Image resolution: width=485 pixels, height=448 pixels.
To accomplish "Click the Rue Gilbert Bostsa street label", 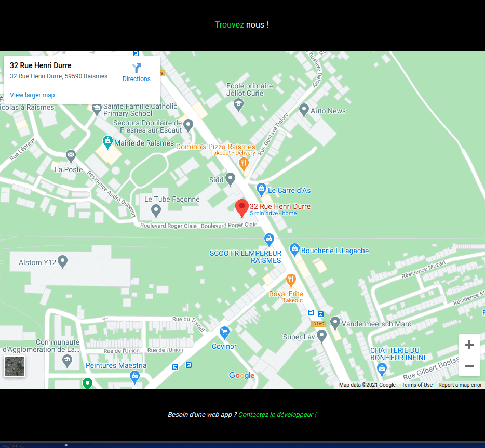I will pyautogui.click(x=431, y=368).
